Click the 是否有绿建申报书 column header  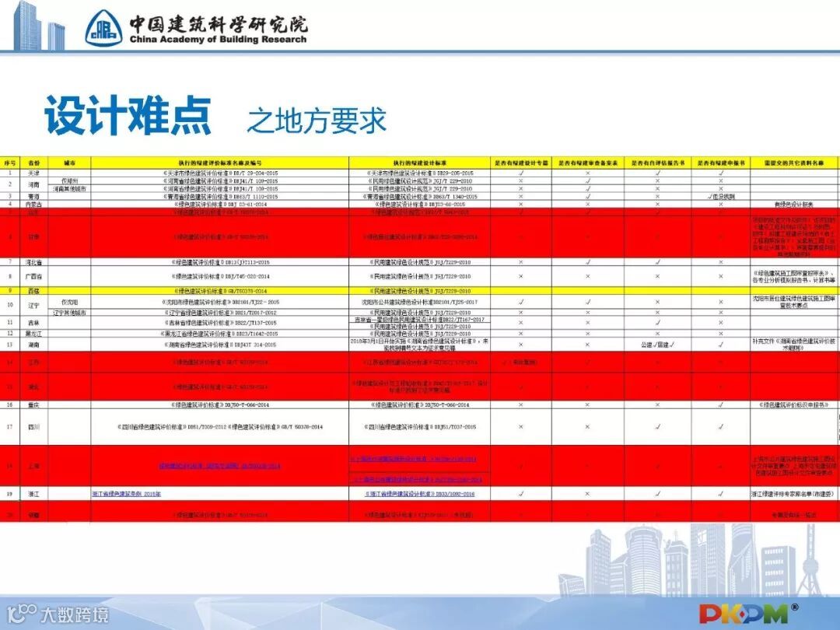point(720,163)
